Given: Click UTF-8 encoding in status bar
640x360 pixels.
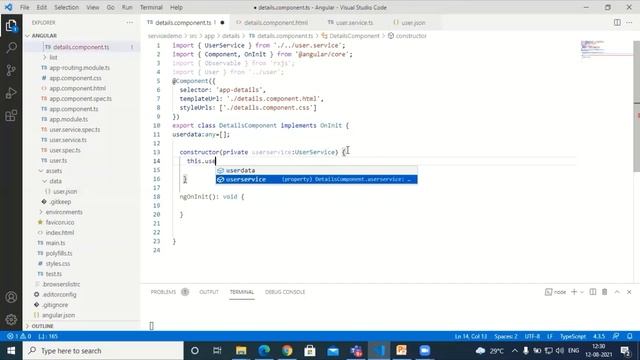Looking at the screenshot, I should pos(532,336).
